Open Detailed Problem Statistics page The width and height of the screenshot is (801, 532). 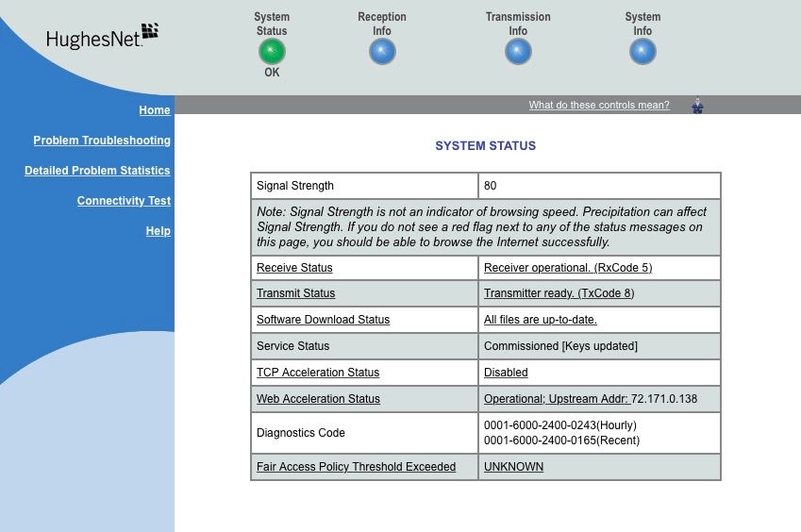97,171
